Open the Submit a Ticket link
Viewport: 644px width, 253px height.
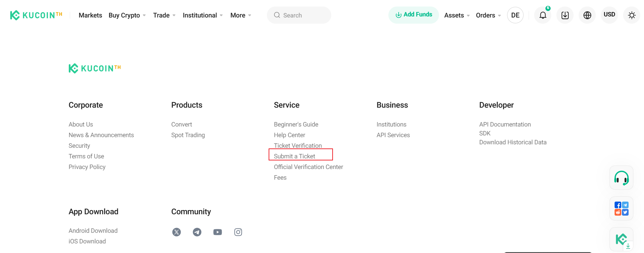point(295,156)
